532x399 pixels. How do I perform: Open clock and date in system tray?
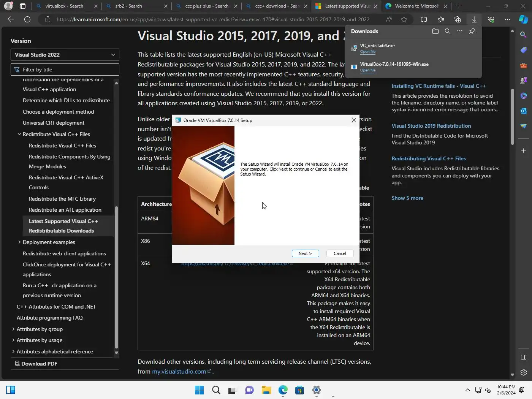coord(506,390)
